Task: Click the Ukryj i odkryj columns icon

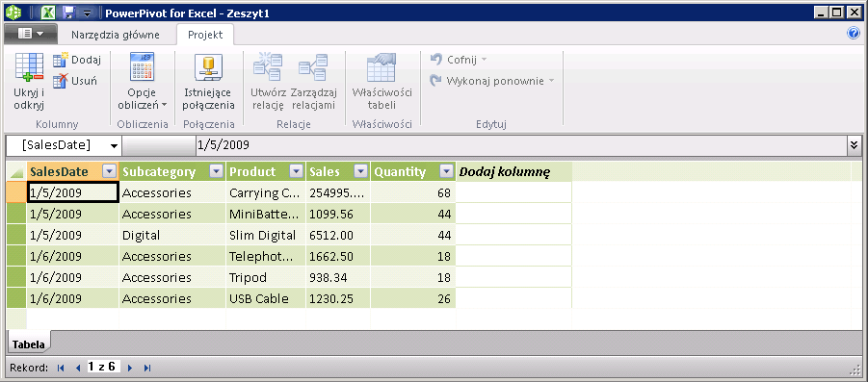Action: pos(29,67)
